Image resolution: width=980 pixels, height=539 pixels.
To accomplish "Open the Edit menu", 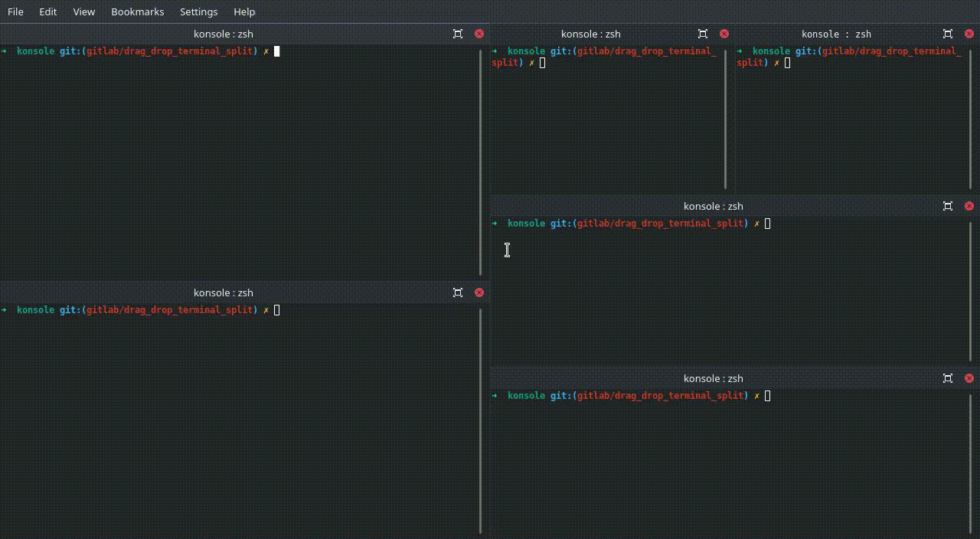I will tap(48, 11).
